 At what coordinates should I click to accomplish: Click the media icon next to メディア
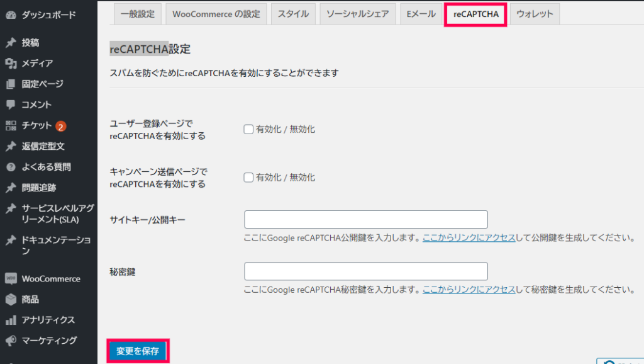click(11, 64)
